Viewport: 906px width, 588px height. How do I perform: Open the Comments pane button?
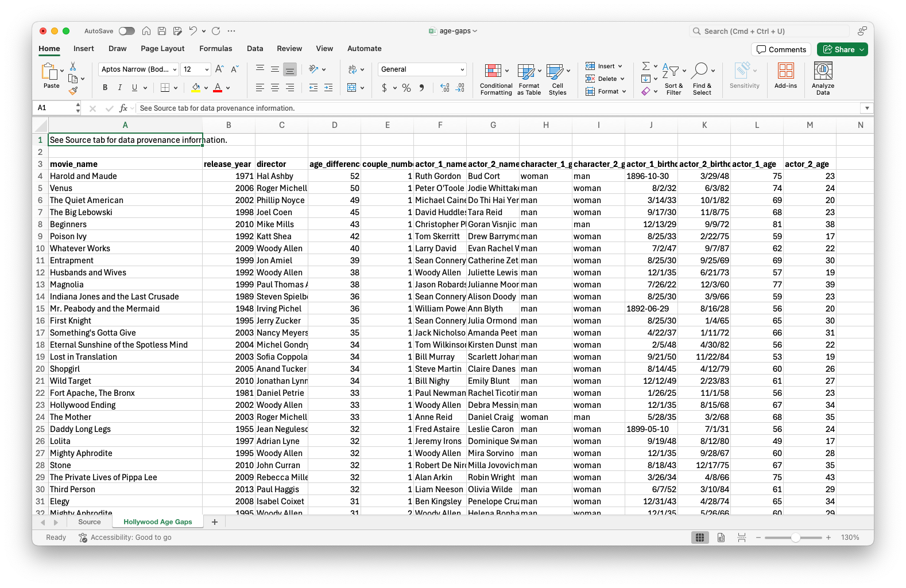click(781, 49)
